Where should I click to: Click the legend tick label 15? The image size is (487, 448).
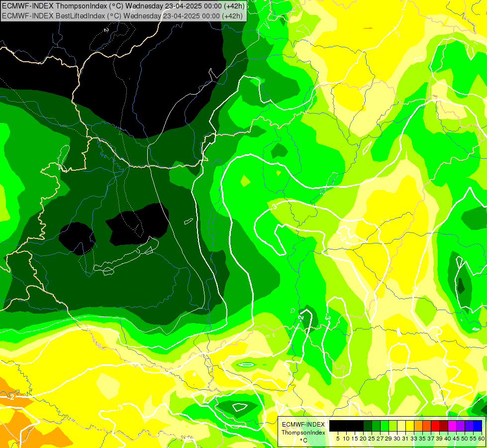pyautogui.click(x=355, y=439)
